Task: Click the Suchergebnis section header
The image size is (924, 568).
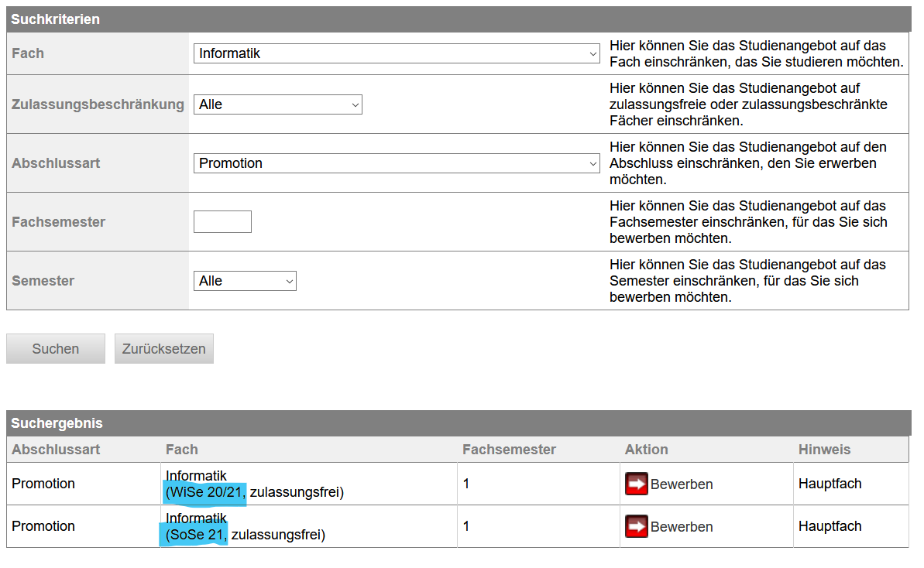Action: [459, 423]
